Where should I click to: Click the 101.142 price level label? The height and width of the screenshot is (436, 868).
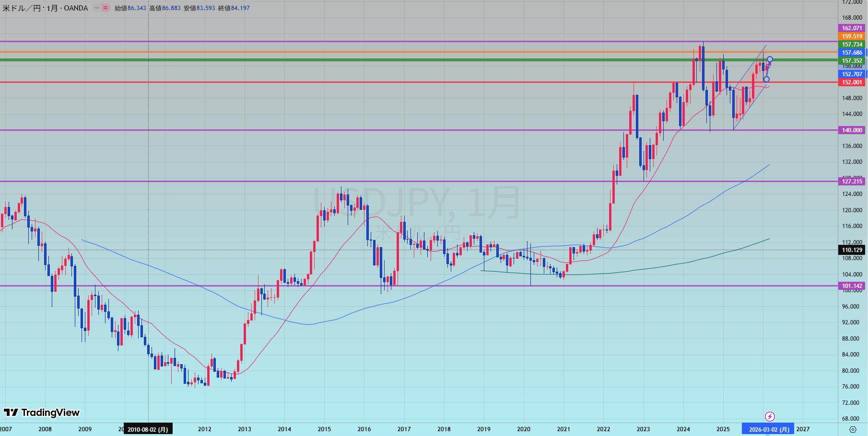[852, 286]
